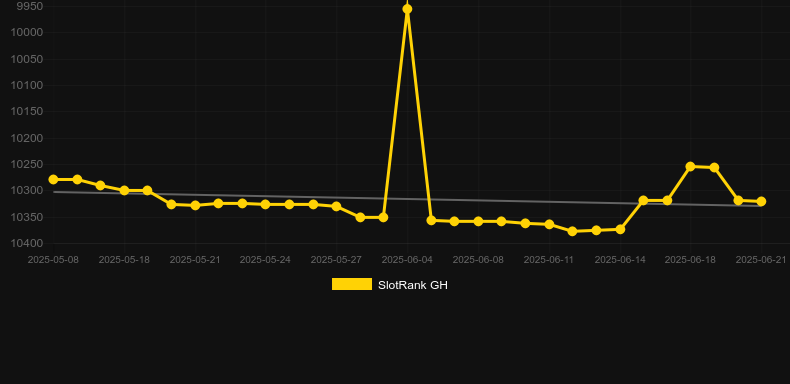Screen dimensions: 790x384
Task: Click the 2025-06-04 x-axis date label
Action: 407,260
